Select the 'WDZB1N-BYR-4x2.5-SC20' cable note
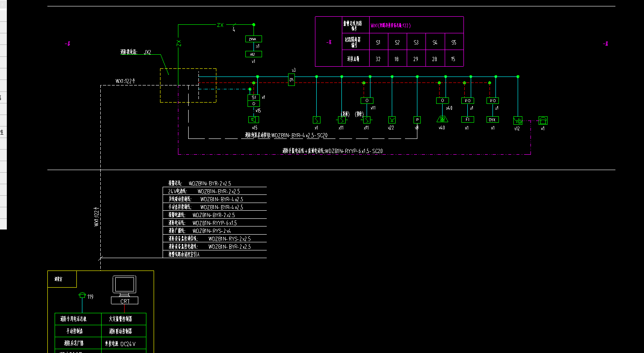This screenshot has width=644, height=353. pos(286,135)
